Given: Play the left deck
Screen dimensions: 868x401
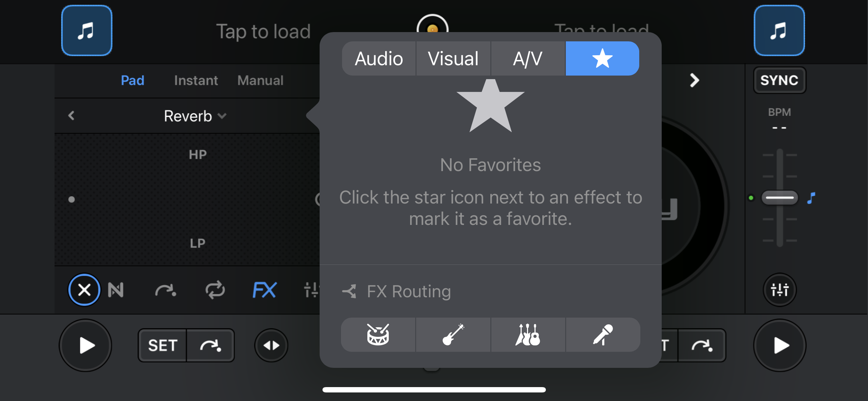Looking at the screenshot, I should click(x=86, y=345).
